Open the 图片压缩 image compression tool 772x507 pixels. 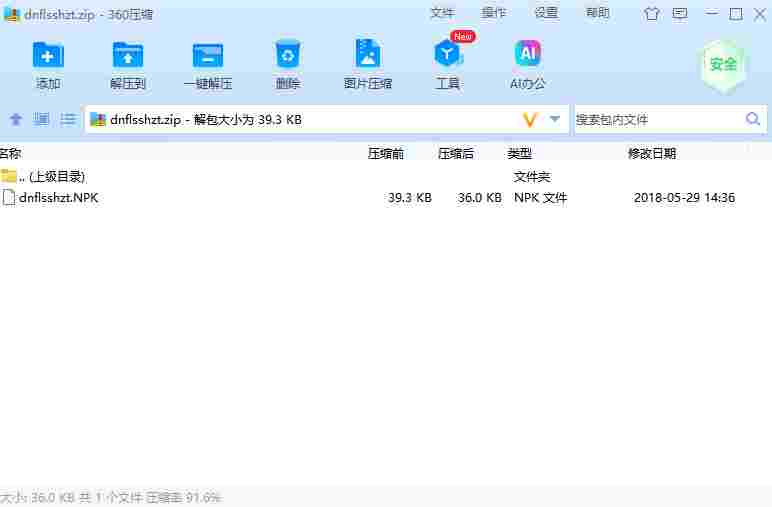(x=367, y=54)
